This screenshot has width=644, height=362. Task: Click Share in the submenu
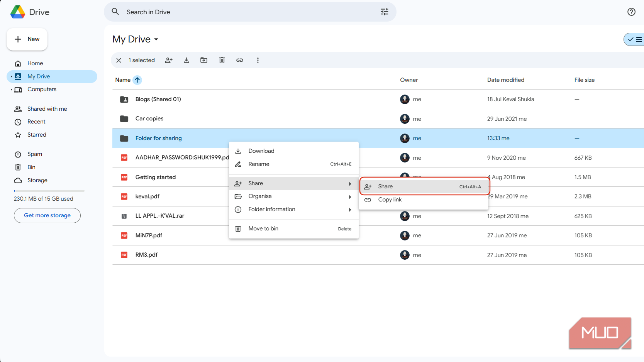[x=424, y=186]
